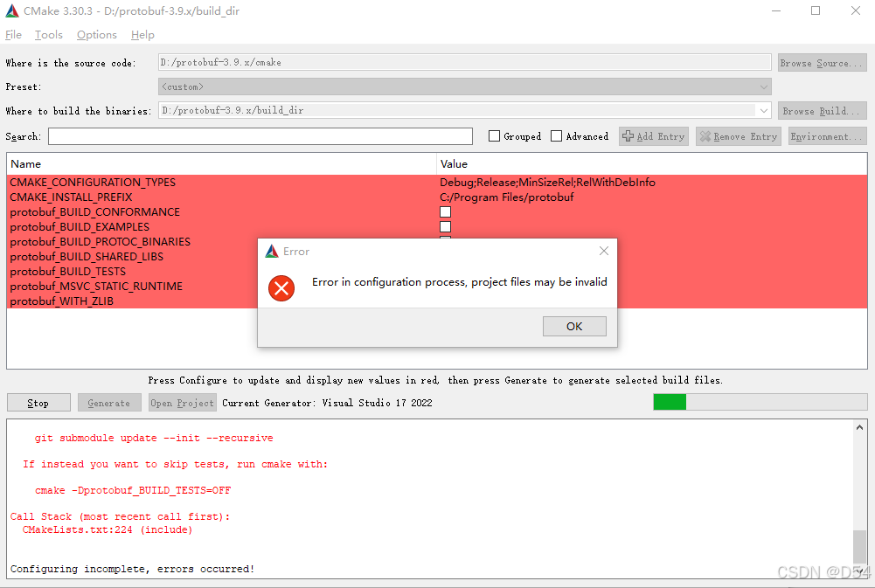The height and width of the screenshot is (588, 875).
Task: Open the Options menu
Action: pos(96,35)
